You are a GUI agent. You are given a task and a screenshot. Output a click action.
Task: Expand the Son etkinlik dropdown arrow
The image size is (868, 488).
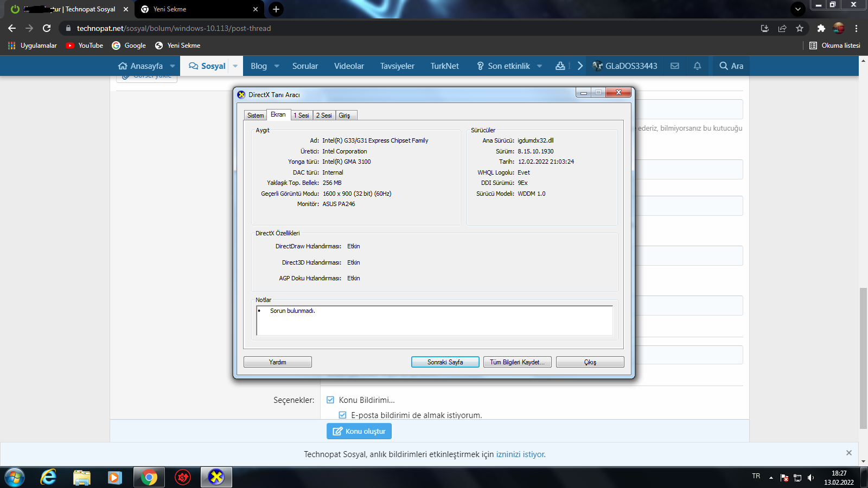point(540,66)
